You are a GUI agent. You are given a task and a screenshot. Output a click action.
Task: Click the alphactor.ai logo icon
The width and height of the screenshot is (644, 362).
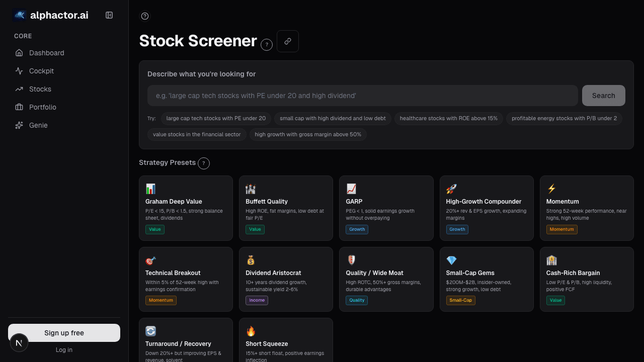(x=19, y=15)
